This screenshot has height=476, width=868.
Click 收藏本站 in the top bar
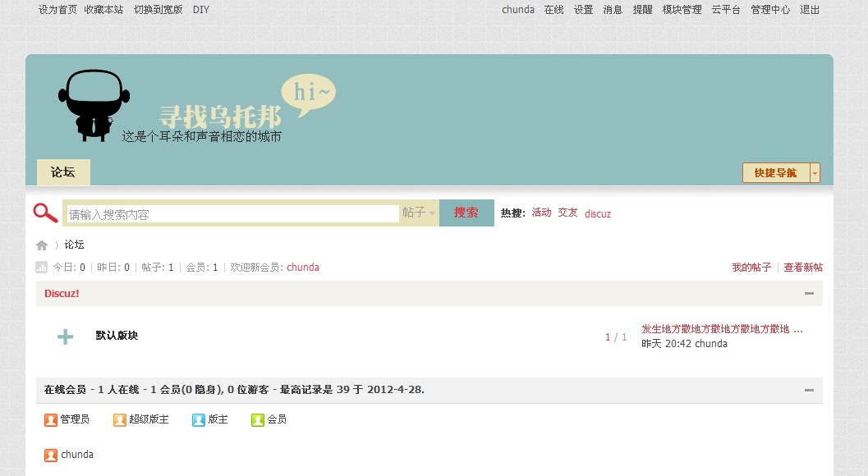(x=103, y=9)
